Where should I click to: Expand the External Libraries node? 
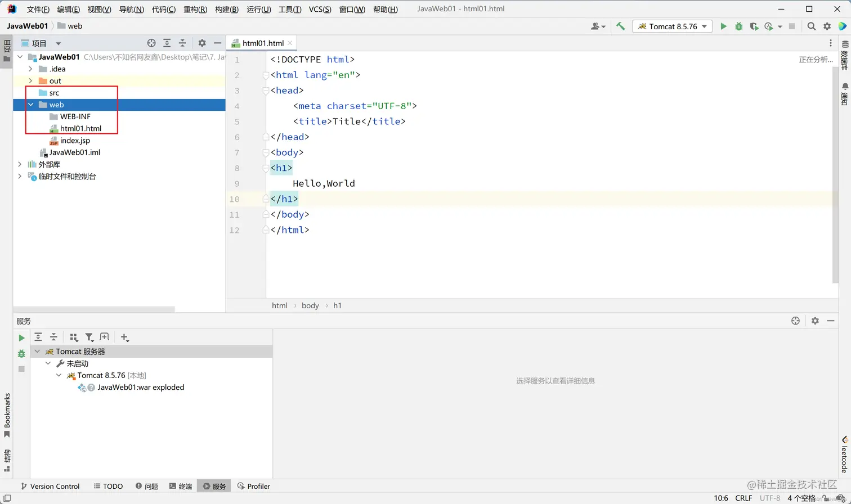(20, 164)
